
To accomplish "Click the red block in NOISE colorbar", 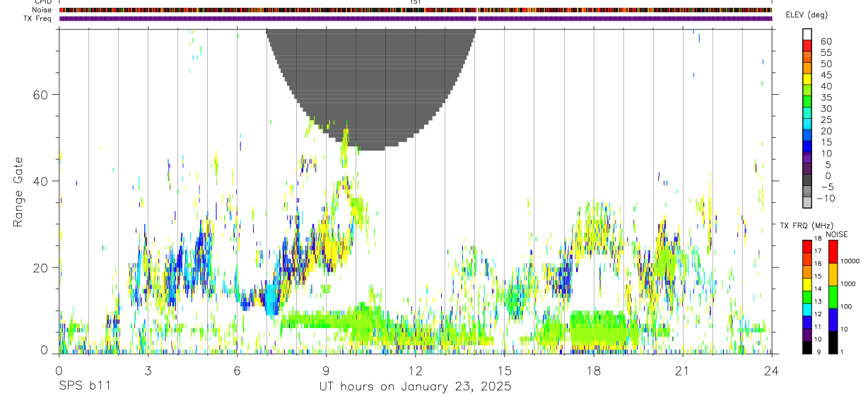I will (833, 251).
